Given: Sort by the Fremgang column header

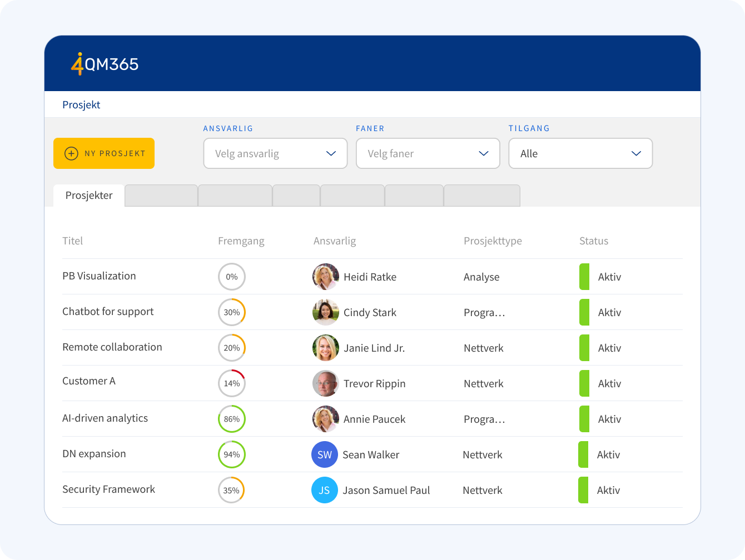Looking at the screenshot, I should (241, 241).
